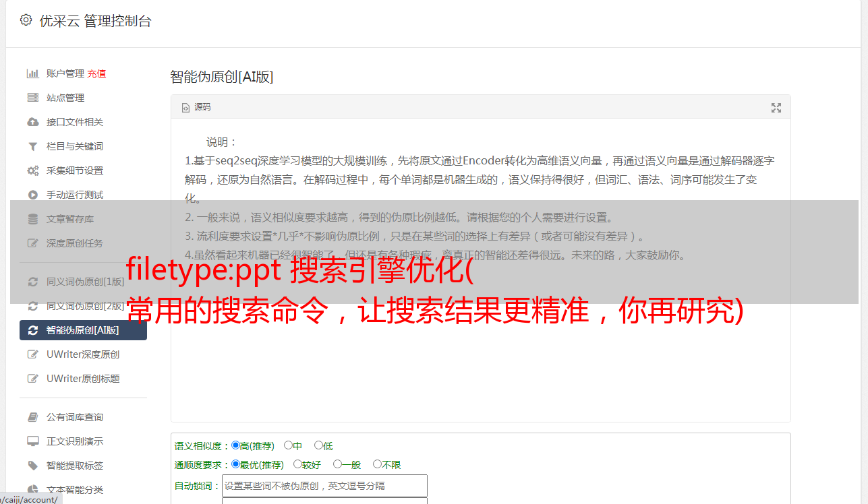Image resolution: width=868 pixels, height=504 pixels.
Task: Click the 自动锁词 input field
Action: pos(324,486)
